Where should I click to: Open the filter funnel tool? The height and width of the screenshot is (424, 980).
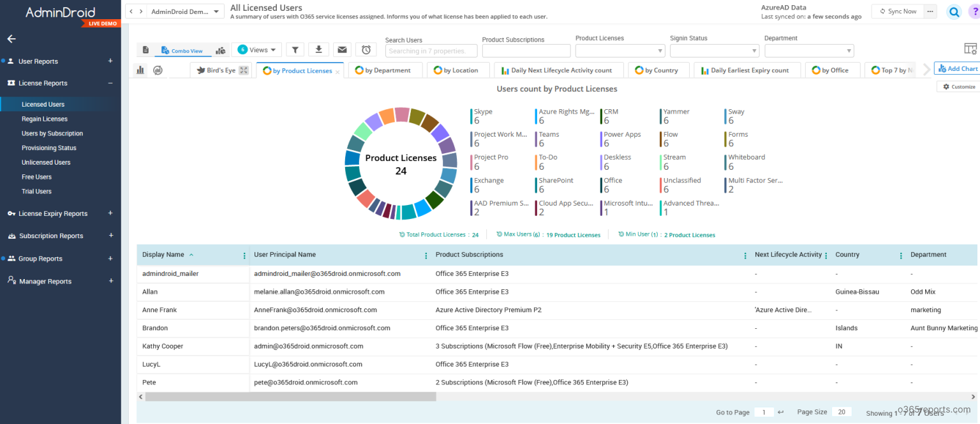point(295,50)
